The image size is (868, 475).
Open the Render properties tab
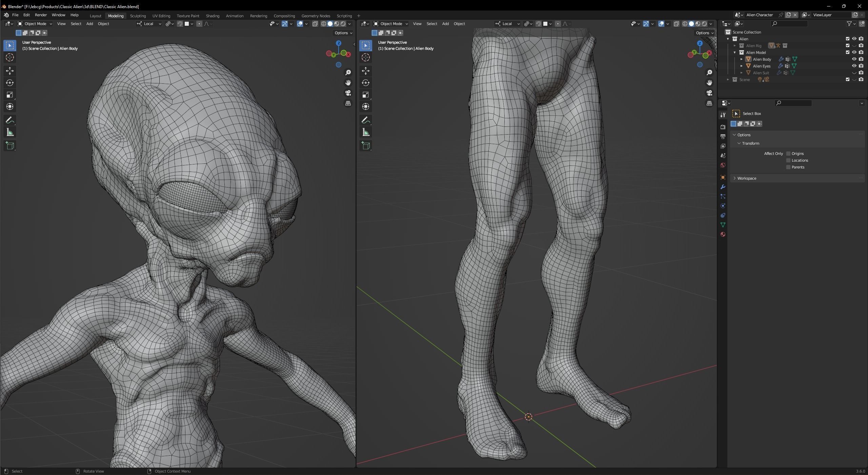pos(723,127)
